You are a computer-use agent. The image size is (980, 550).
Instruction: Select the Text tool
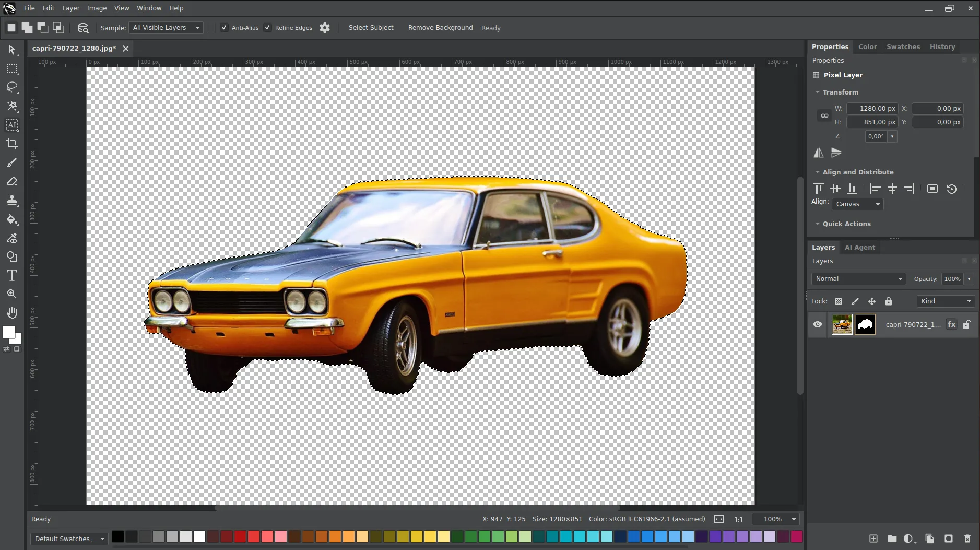pyautogui.click(x=12, y=275)
